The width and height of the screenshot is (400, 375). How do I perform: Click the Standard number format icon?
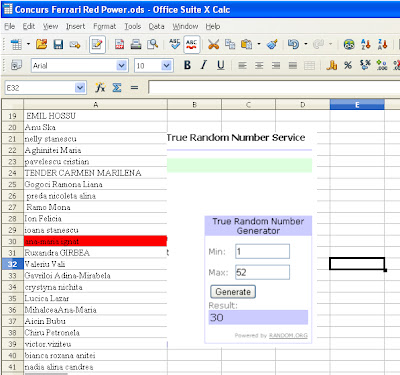click(x=365, y=65)
